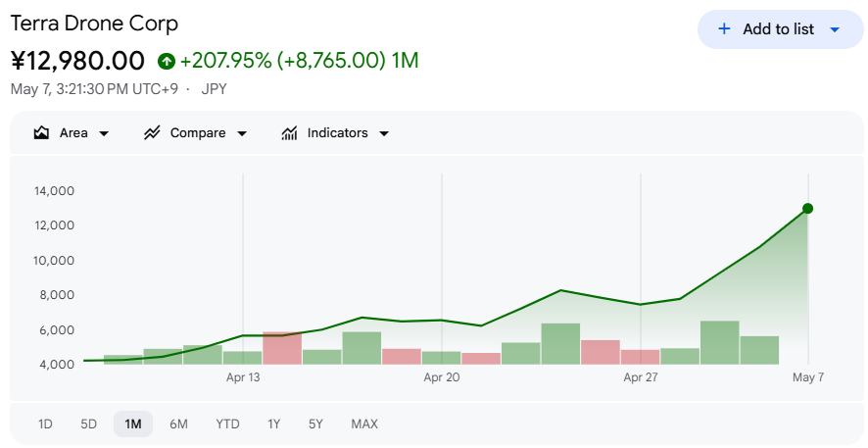Click the May 7, 3:21:30 PM UTC+9 timestamp
Viewport: 868px width, 448px height.
click(x=94, y=89)
